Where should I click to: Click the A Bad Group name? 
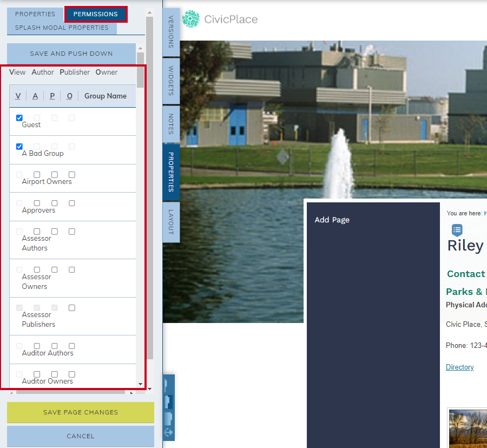43,153
